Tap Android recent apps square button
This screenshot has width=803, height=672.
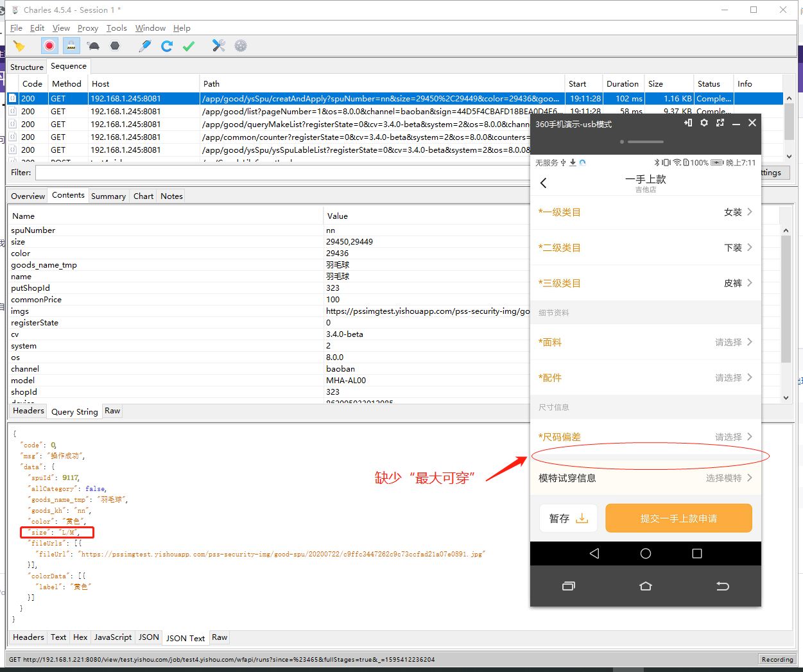[697, 553]
